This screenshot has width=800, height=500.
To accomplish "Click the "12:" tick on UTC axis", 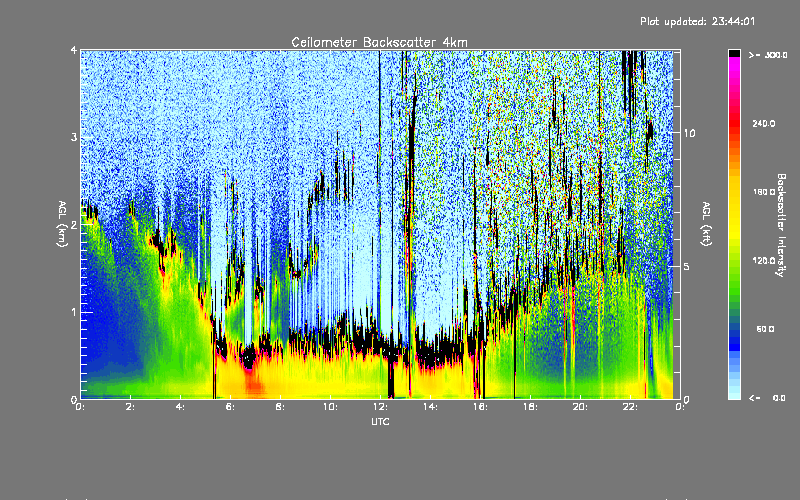I will 380,407.
